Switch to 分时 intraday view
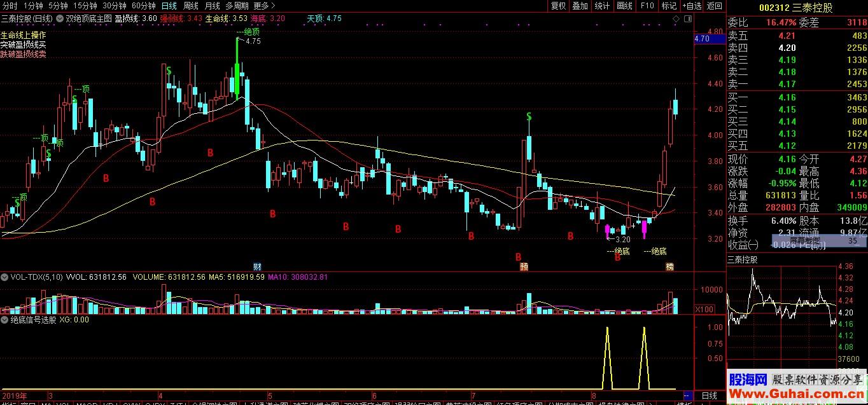The image size is (868, 405). coord(10,6)
